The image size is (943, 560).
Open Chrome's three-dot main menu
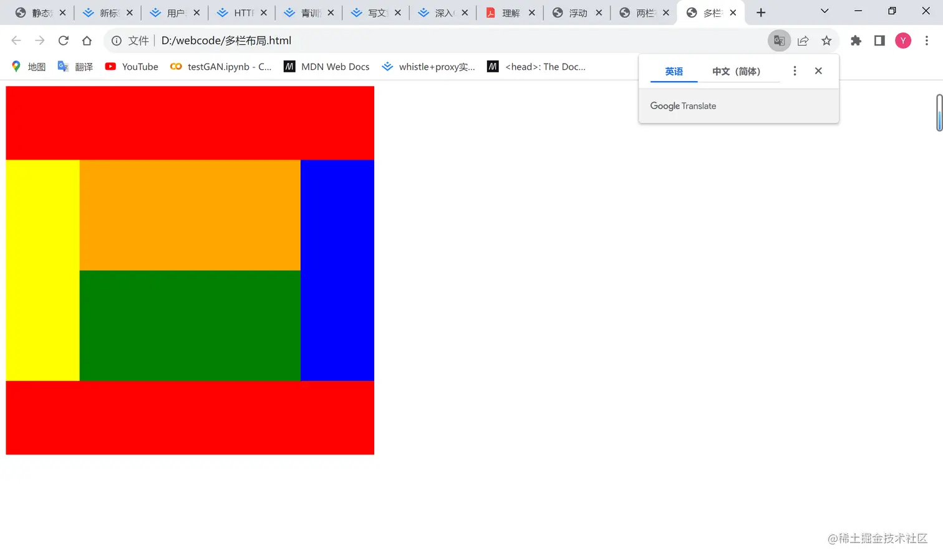(927, 41)
